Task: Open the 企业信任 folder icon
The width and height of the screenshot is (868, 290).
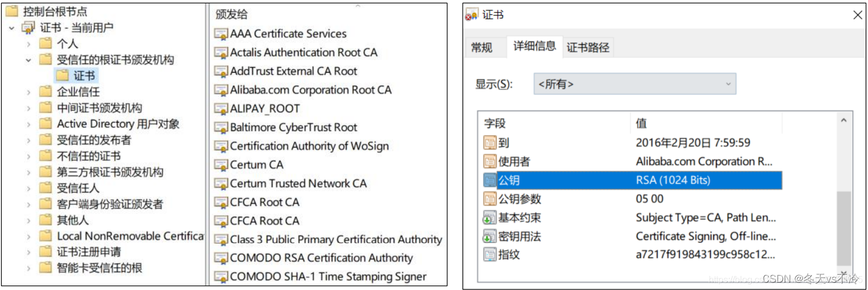Action: pyautogui.click(x=46, y=92)
